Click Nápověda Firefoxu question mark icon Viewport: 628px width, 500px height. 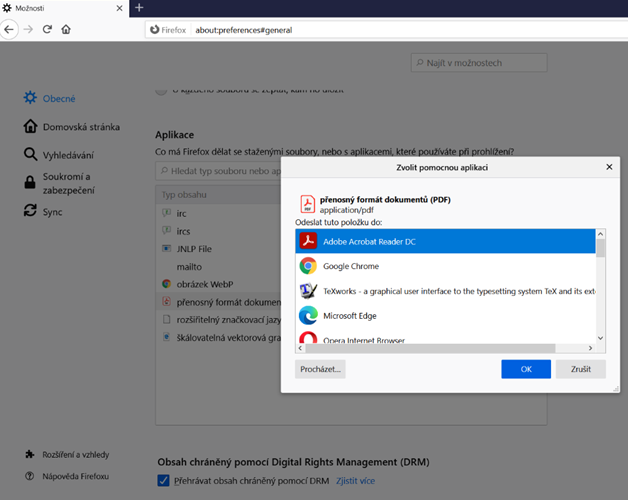pyautogui.click(x=30, y=476)
